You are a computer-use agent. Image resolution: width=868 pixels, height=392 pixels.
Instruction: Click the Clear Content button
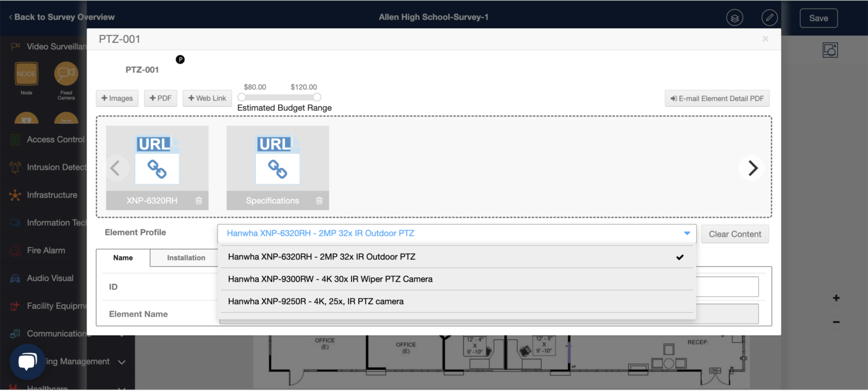(735, 234)
